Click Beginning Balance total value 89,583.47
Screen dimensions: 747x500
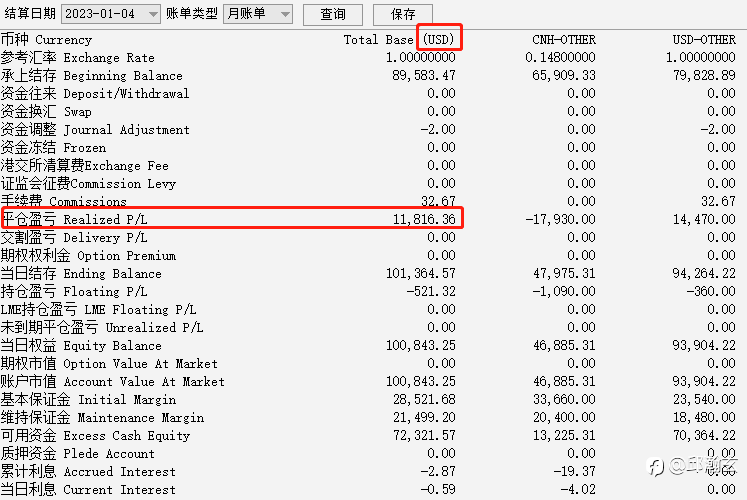pyautogui.click(x=424, y=75)
